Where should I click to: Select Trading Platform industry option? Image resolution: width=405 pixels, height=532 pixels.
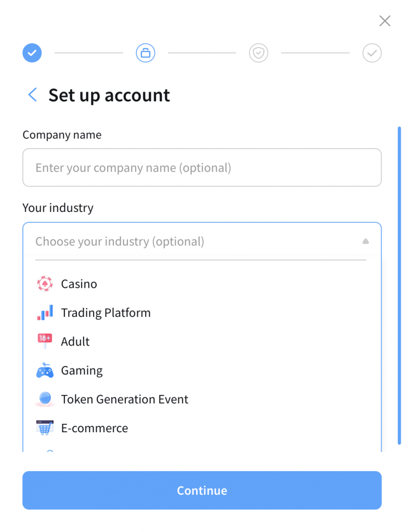click(x=106, y=313)
